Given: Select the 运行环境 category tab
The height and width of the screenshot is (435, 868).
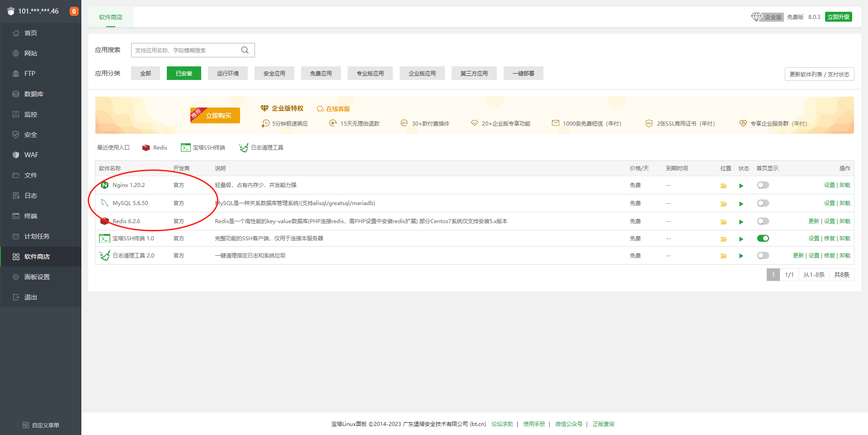Looking at the screenshot, I should [x=227, y=73].
